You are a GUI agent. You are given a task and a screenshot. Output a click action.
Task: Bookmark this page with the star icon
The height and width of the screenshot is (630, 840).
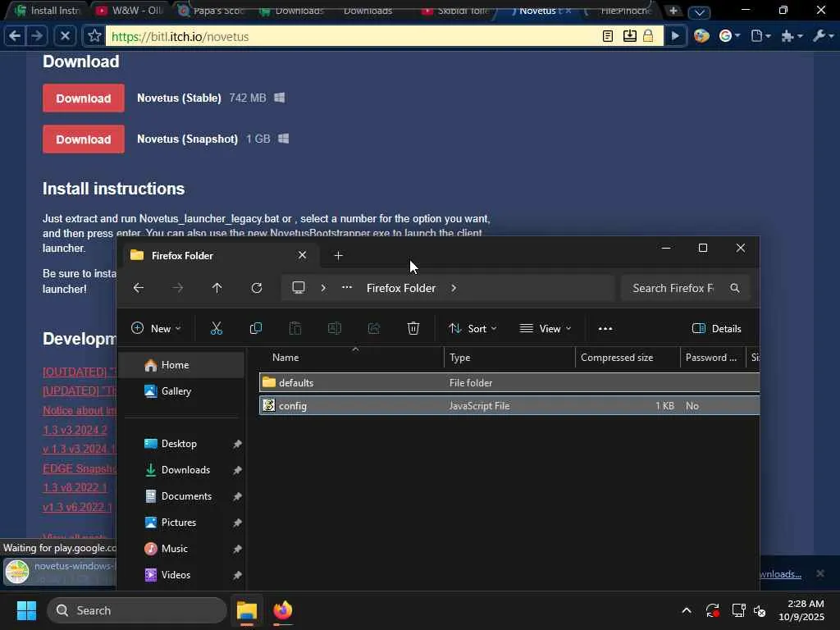coord(94,36)
